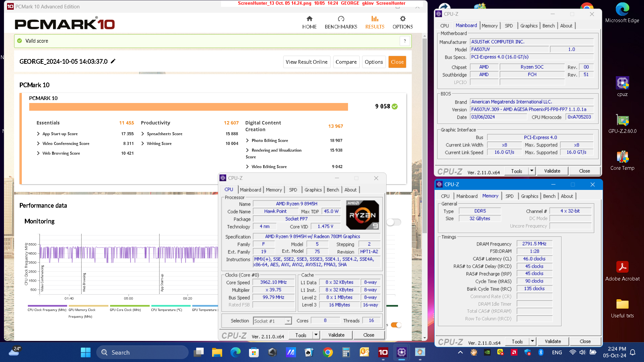Screen dimensions: 644x362
Task: Open the Useful txts desktop folder
Action: 622,308
